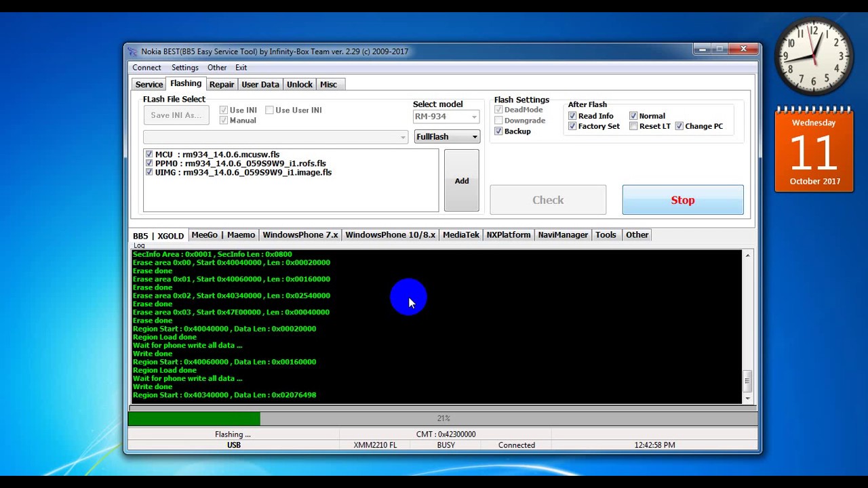The height and width of the screenshot is (488, 868).
Task: Toggle the Backup flash setting
Action: pyautogui.click(x=498, y=131)
